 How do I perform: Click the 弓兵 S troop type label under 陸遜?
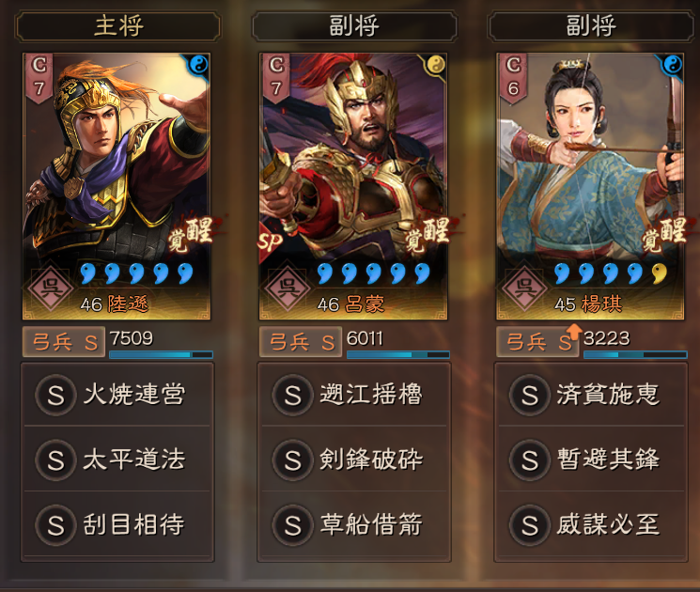[x=64, y=342]
